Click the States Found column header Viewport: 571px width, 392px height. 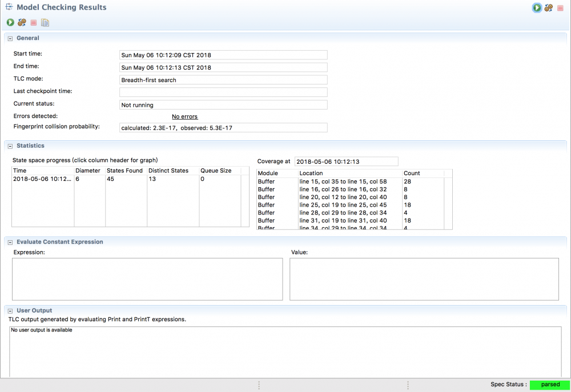pos(126,171)
